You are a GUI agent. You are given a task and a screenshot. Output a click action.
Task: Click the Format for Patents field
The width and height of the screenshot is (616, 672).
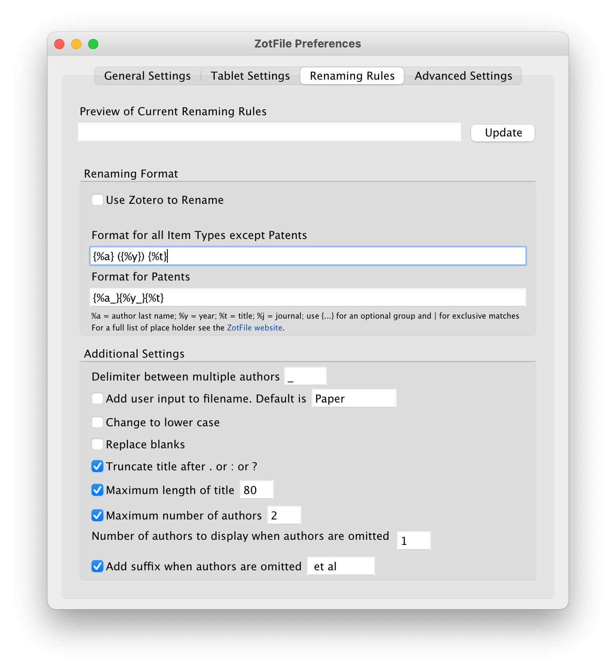[x=308, y=298]
